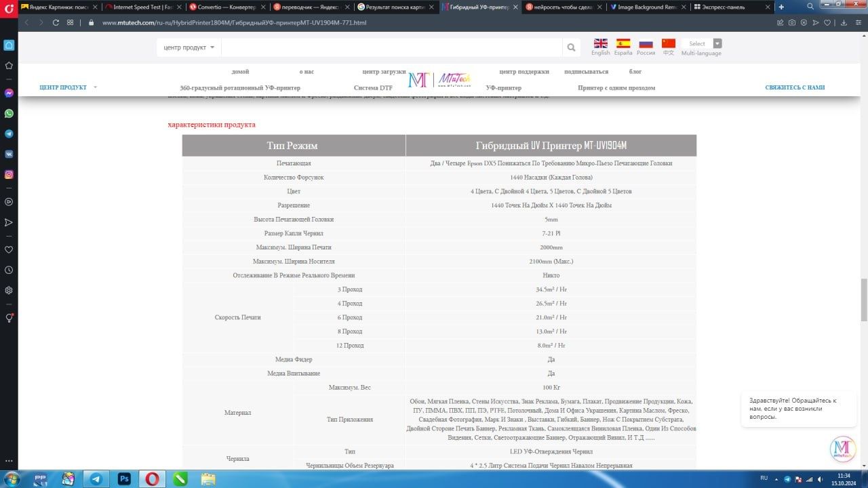The width and height of the screenshot is (868, 488).
Task: Open центр загрузки menu item
Action: coord(384,71)
